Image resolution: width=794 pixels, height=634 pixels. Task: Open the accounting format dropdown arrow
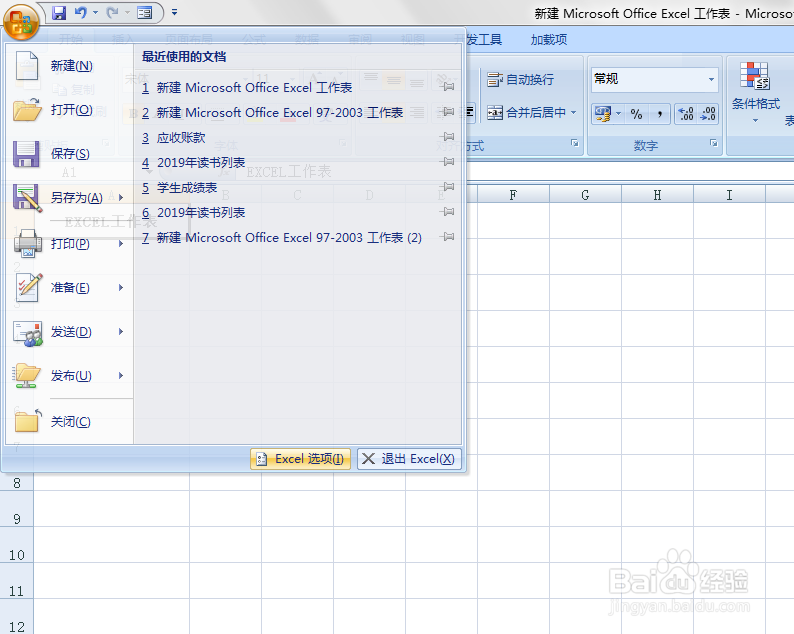pyautogui.click(x=618, y=114)
